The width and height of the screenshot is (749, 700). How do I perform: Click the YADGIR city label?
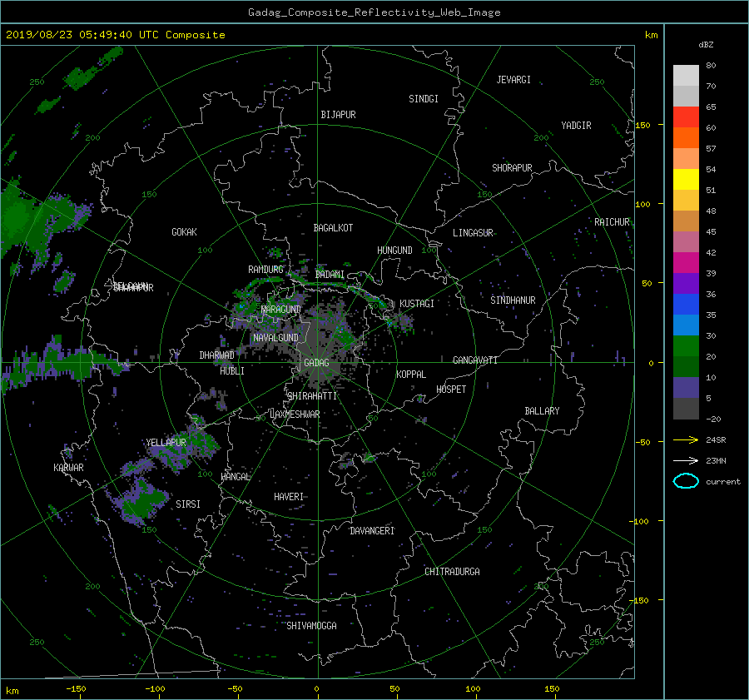(x=576, y=126)
